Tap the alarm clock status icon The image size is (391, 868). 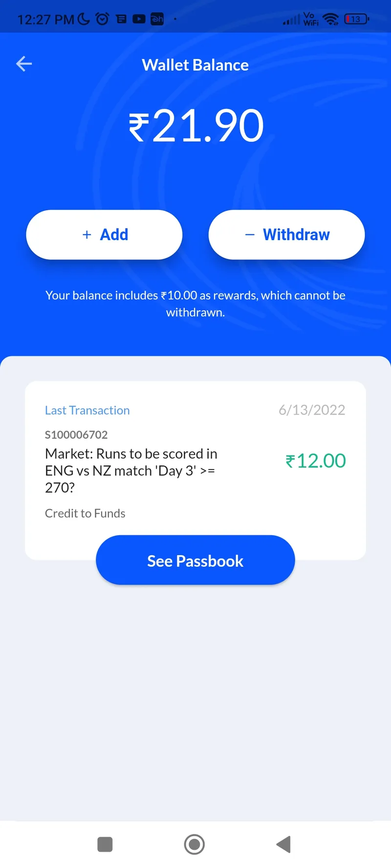pyautogui.click(x=102, y=19)
